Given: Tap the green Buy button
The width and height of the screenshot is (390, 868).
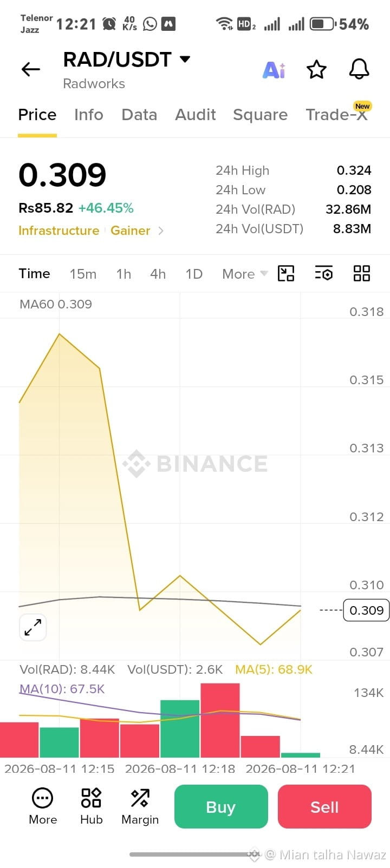Looking at the screenshot, I should point(221,806).
